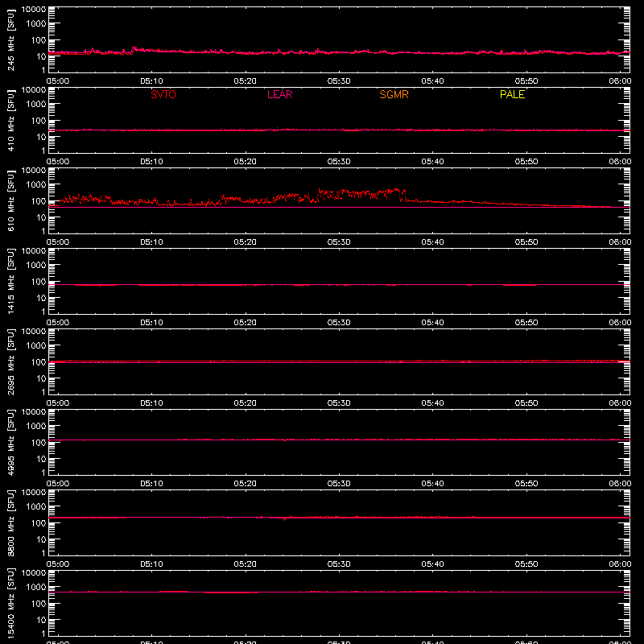This screenshot has width=644, height=644.
Task: Click 05:20 time tick below 2695 MHz plot
Action: click(x=246, y=403)
